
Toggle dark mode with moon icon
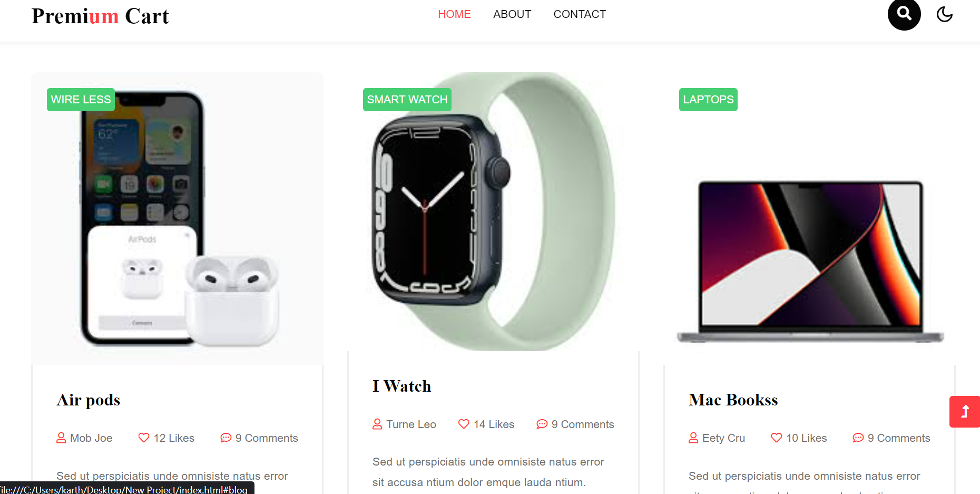point(945,14)
